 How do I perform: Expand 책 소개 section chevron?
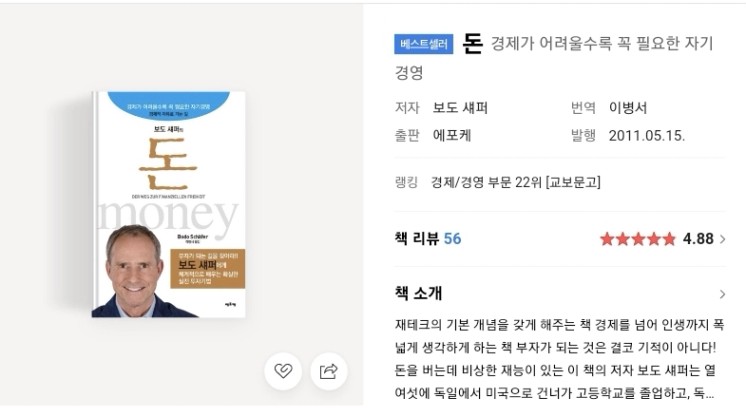pos(723,294)
